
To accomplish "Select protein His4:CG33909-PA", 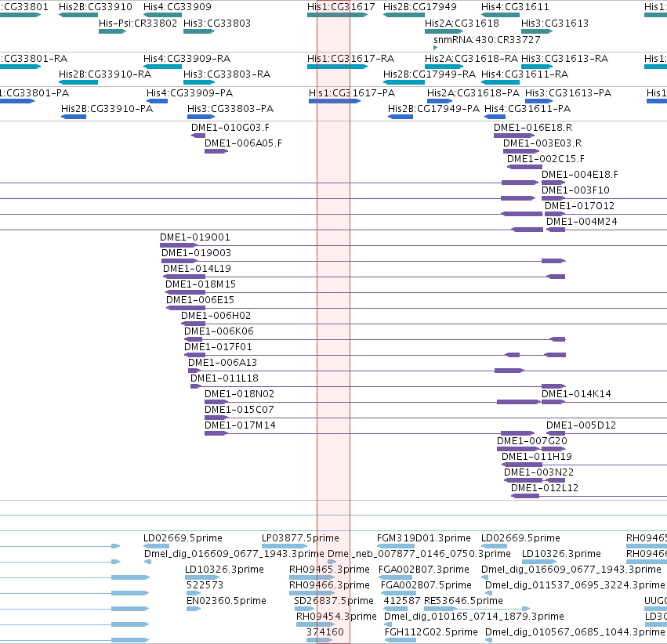I will 158,101.
